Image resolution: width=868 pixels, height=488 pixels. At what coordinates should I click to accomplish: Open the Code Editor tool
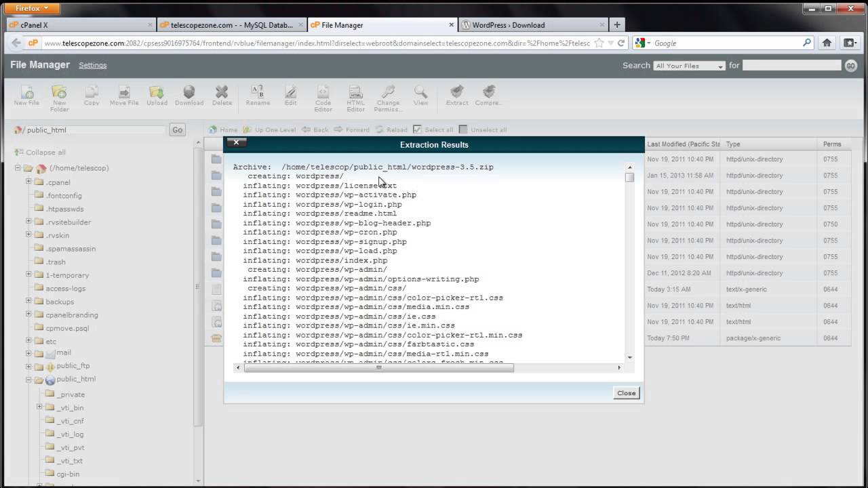tap(323, 98)
